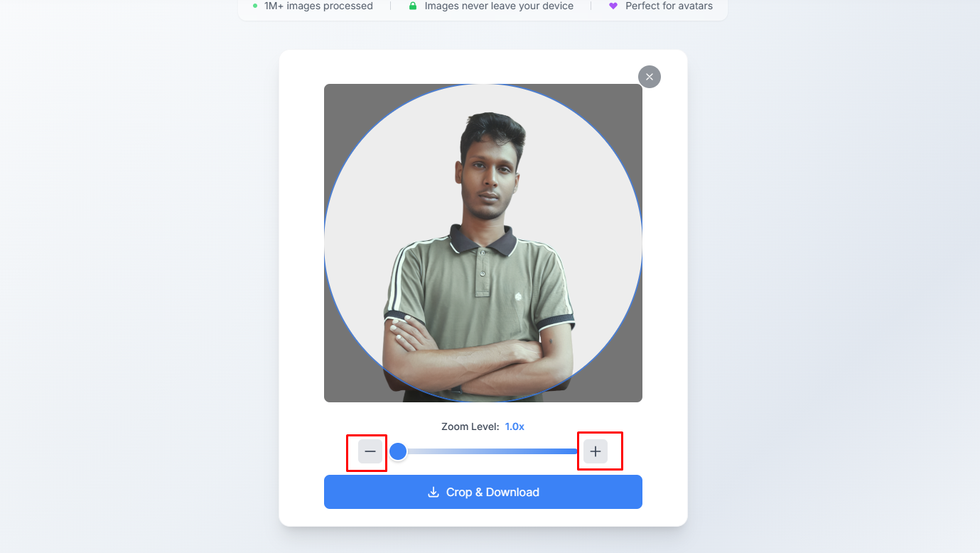This screenshot has height=553, width=980.
Task: Click the Images never leave your device badge
Action: point(490,6)
